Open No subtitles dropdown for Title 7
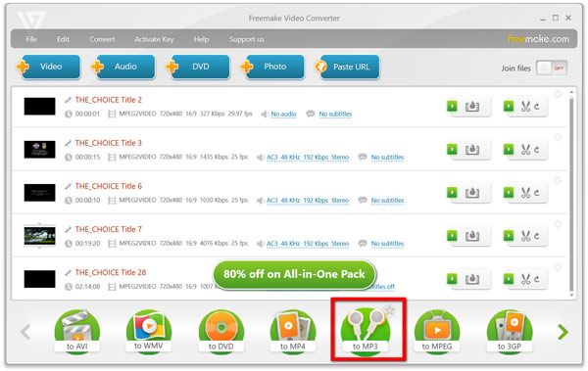This screenshot has width=588, height=371. pos(387,244)
